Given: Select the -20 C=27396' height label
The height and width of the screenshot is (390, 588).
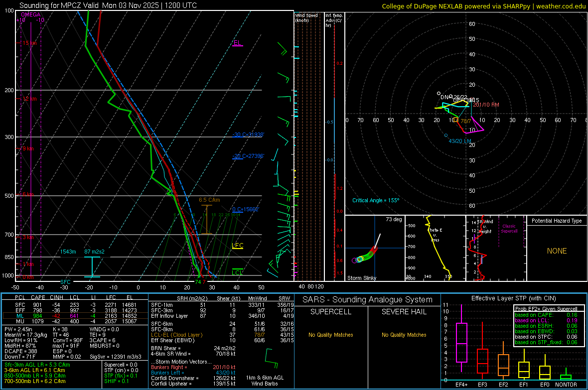Looking at the screenshot, I should pos(248,156).
